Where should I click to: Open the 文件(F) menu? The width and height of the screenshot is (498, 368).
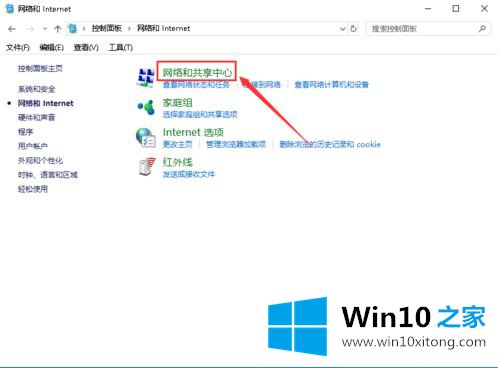[x=18, y=48]
